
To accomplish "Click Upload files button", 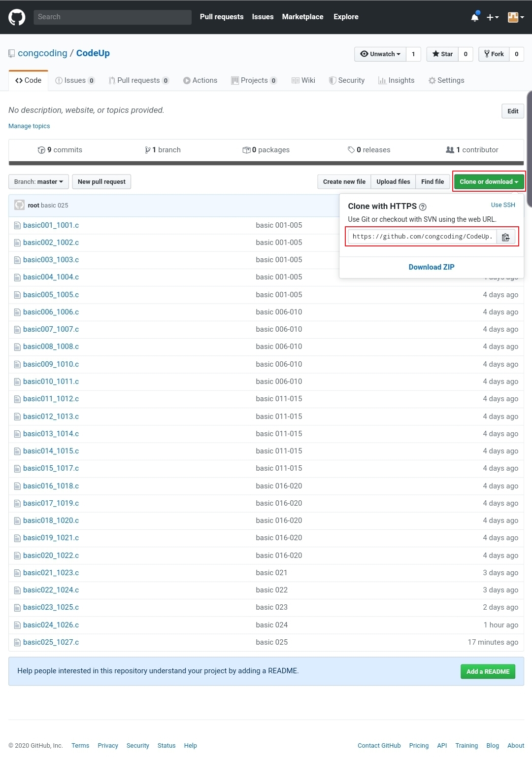I will point(393,182).
